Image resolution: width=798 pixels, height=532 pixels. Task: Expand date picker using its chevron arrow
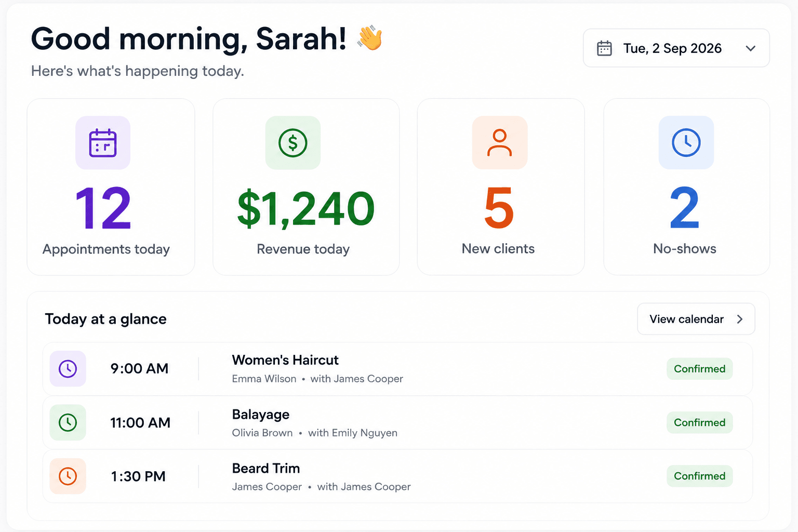click(750, 48)
